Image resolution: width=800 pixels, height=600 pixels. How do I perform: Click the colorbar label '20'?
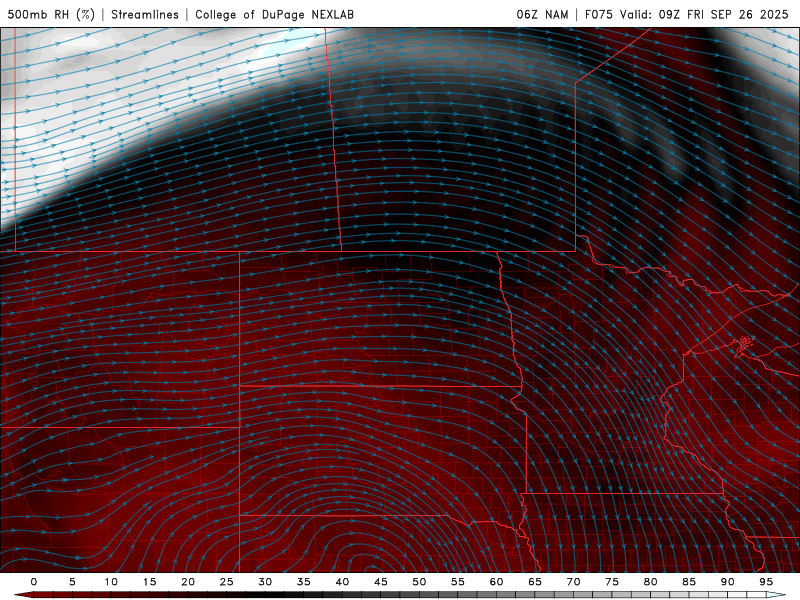[x=188, y=582]
